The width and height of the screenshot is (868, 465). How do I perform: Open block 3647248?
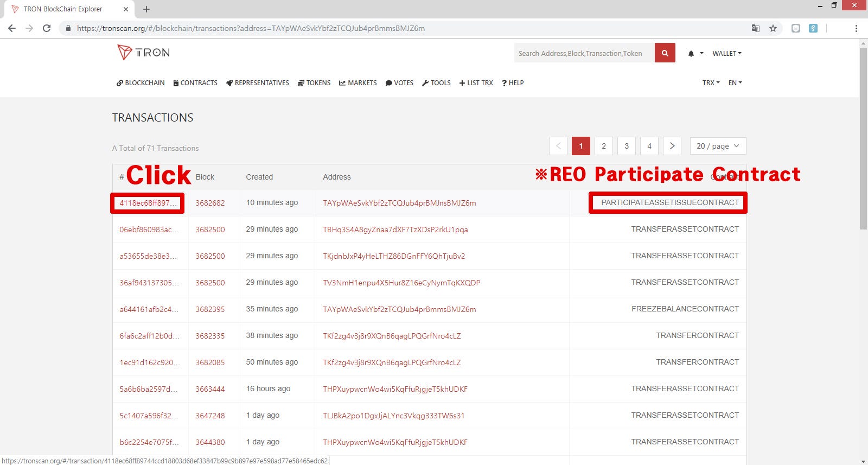click(210, 416)
